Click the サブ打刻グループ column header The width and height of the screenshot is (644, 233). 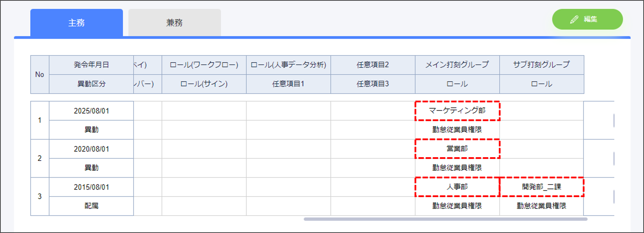click(x=541, y=65)
